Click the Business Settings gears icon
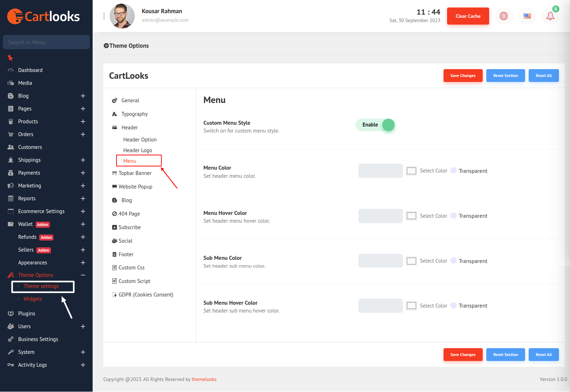The width and height of the screenshot is (570, 392). (11, 339)
